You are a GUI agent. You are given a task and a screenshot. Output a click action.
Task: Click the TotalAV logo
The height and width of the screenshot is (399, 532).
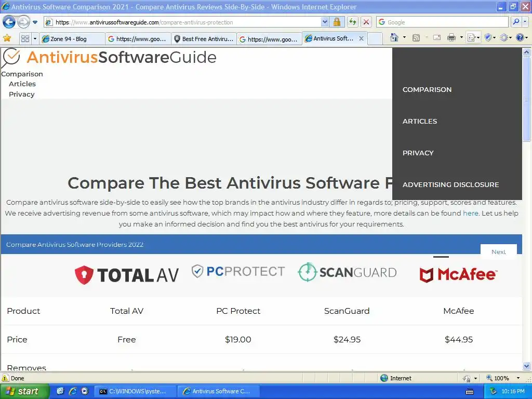(x=127, y=274)
